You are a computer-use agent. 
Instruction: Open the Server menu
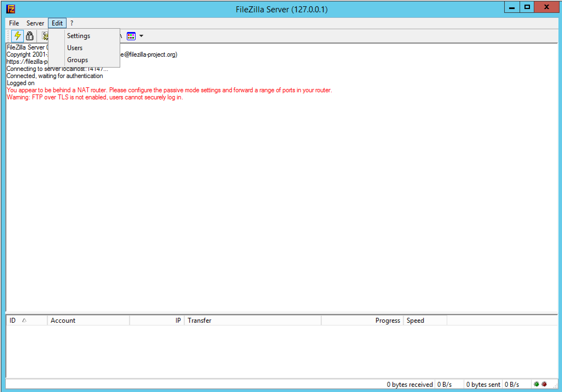pos(35,23)
